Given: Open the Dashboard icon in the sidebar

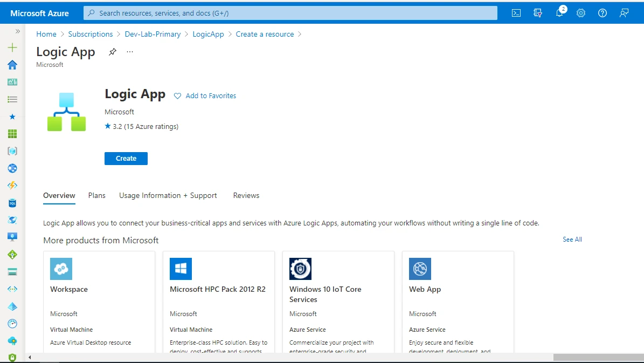Looking at the screenshot, I should click(12, 81).
